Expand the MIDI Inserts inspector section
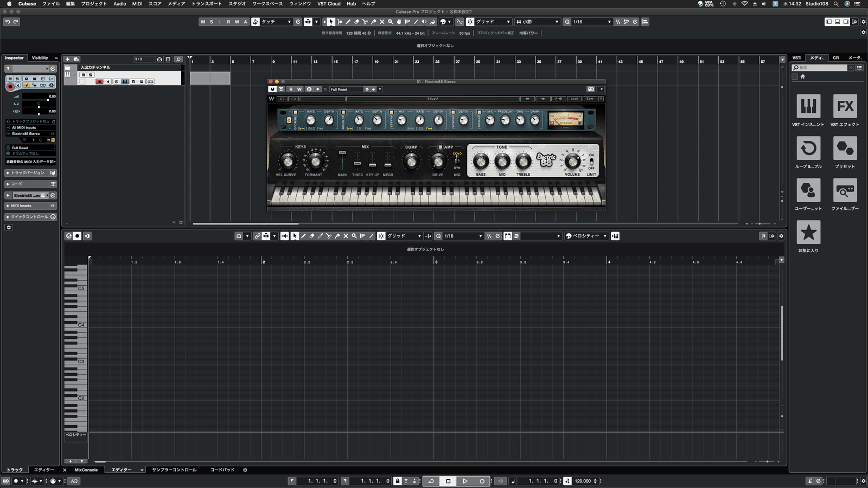Screen dimensions: 868x488 (30, 206)
